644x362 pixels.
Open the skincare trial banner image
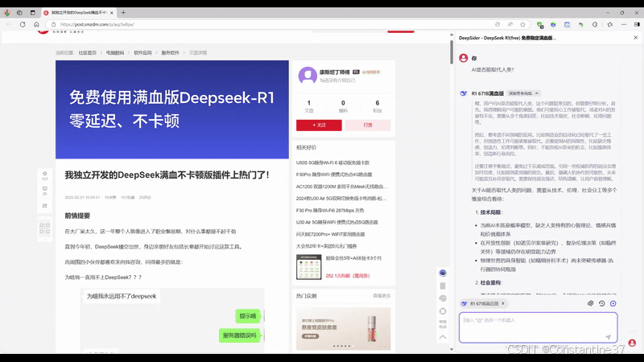(344, 328)
